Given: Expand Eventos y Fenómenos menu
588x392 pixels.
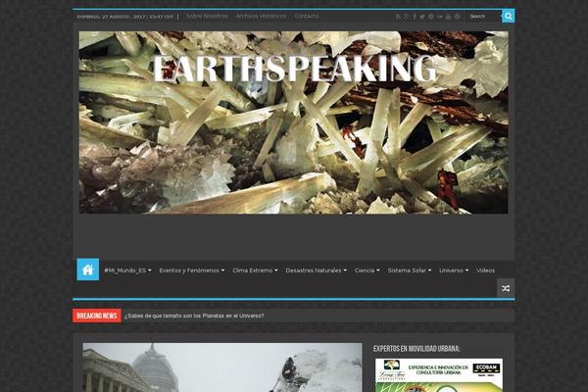Looking at the screenshot, I should pyautogui.click(x=192, y=270).
